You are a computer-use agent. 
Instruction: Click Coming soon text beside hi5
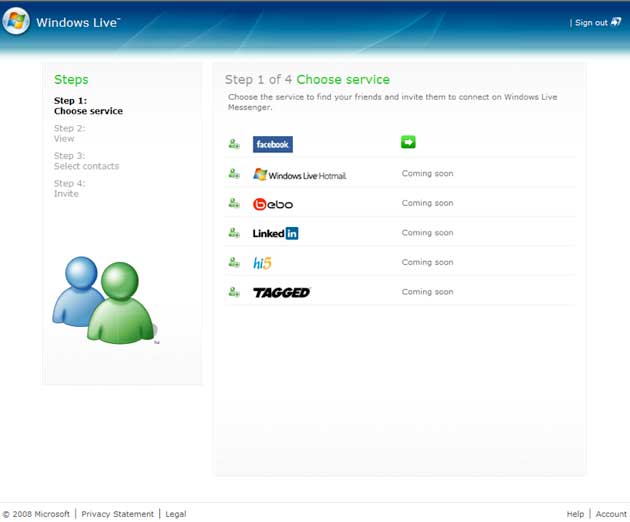(x=428, y=262)
